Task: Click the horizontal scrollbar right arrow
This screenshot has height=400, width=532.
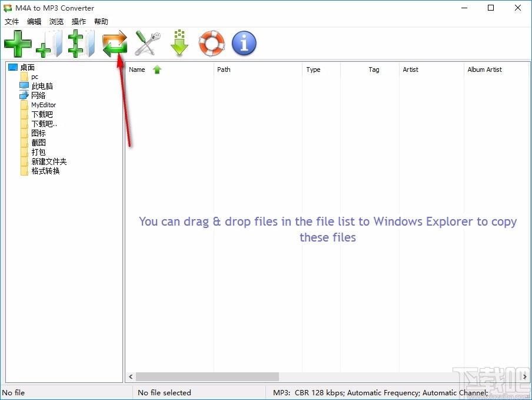Action: 524,376
